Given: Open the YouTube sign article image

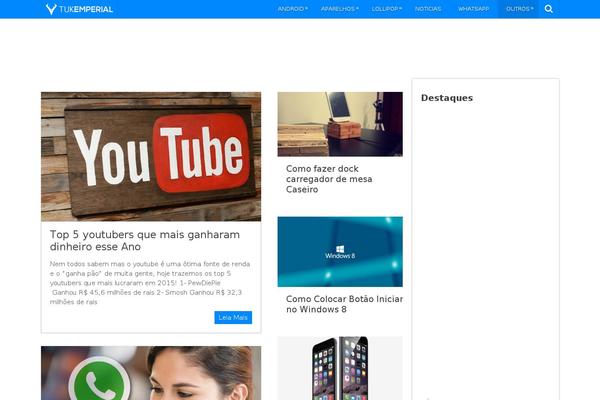Looking at the screenshot, I should pos(151,157).
